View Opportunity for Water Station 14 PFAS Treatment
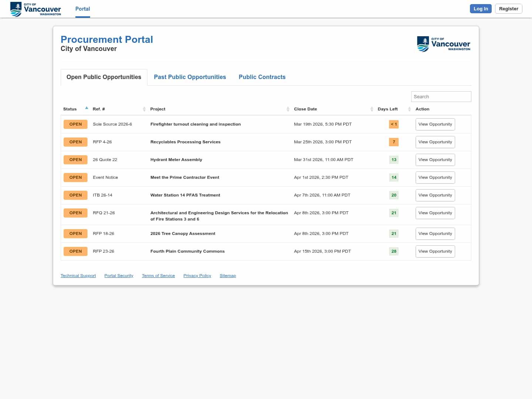The height and width of the screenshot is (399, 532). point(435,195)
